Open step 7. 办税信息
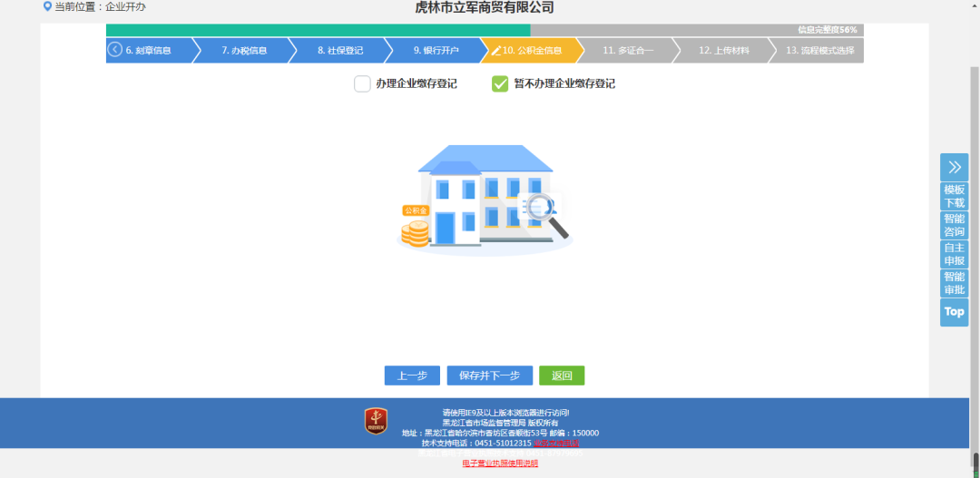Image resolution: width=980 pixels, height=478 pixels. click(244, 51)
